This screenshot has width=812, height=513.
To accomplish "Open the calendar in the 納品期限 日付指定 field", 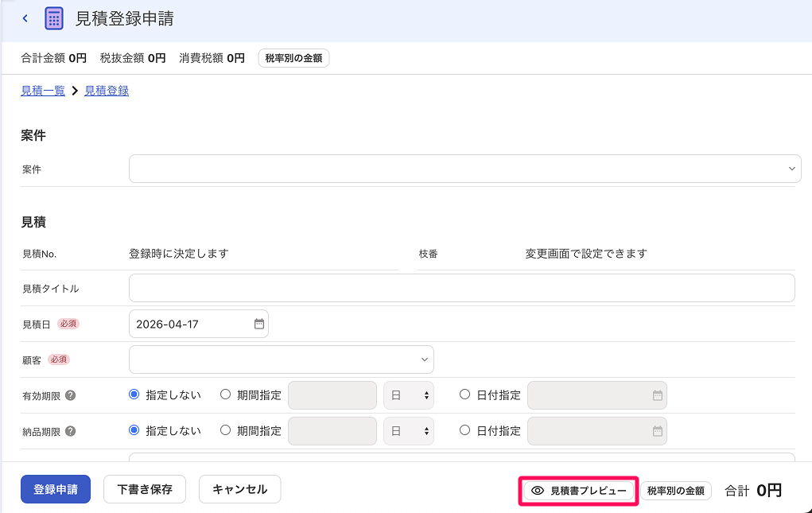I will point(657,431).
